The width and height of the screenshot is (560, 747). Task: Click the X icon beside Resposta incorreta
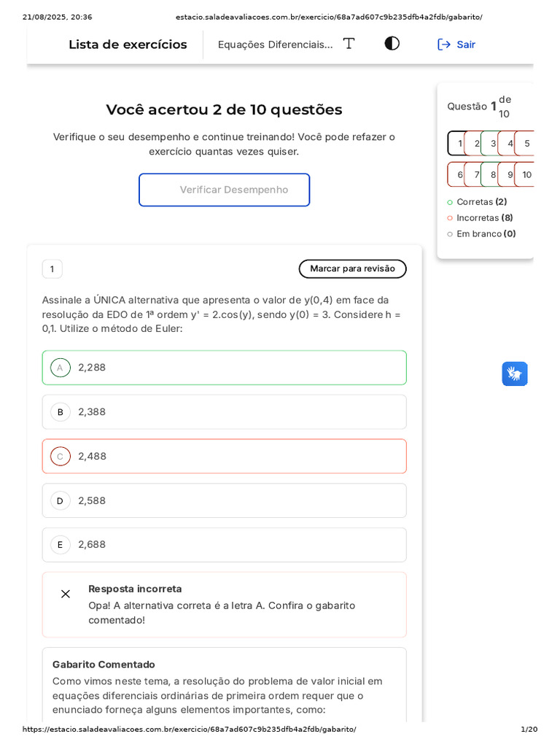coord(66,594)
